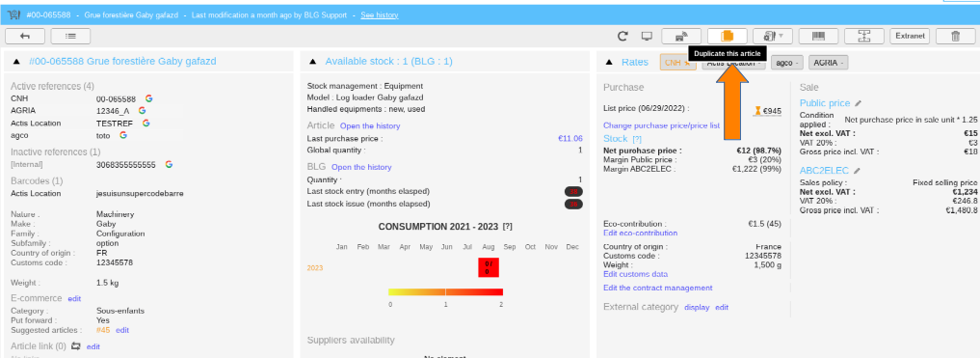Collapse the Available stock panel
This screenshot has height=358, width=980.
coord(313,62)
